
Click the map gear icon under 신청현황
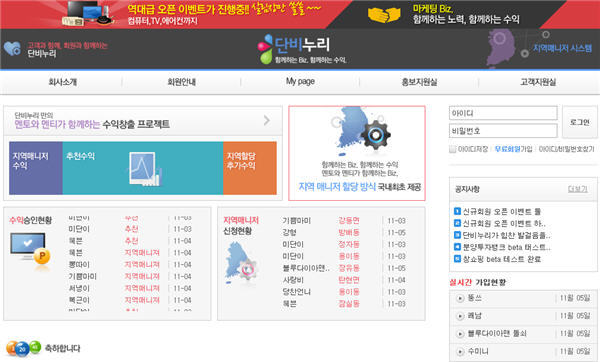[x=241, y=264]
